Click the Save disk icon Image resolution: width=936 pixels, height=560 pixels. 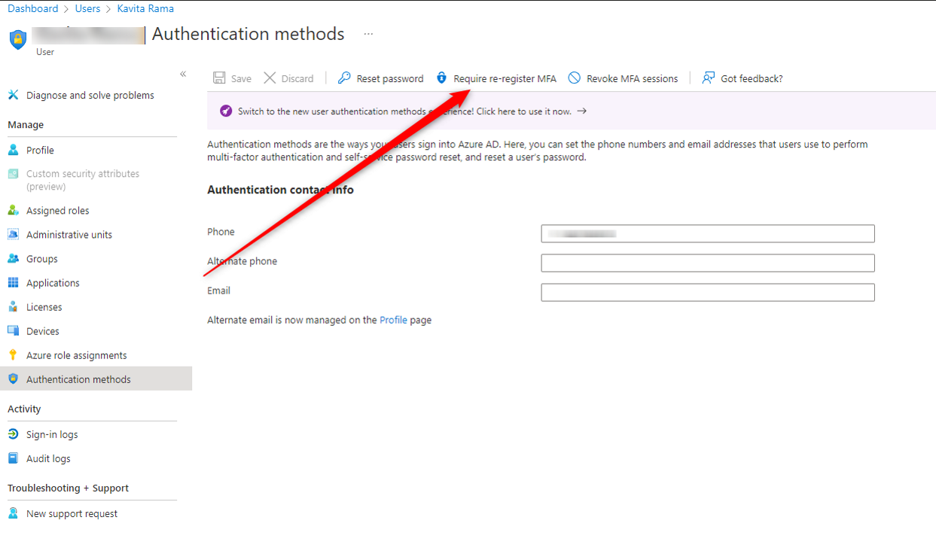coord(219,78)
